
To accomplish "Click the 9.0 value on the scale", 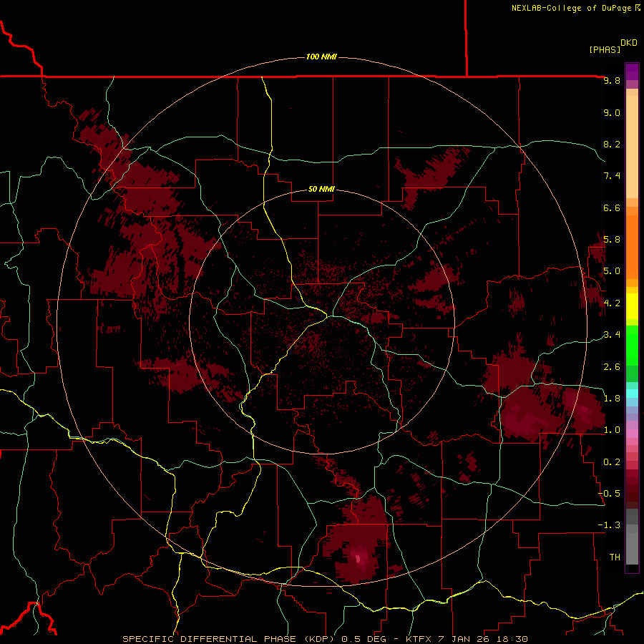I will (x=612, y=112).
